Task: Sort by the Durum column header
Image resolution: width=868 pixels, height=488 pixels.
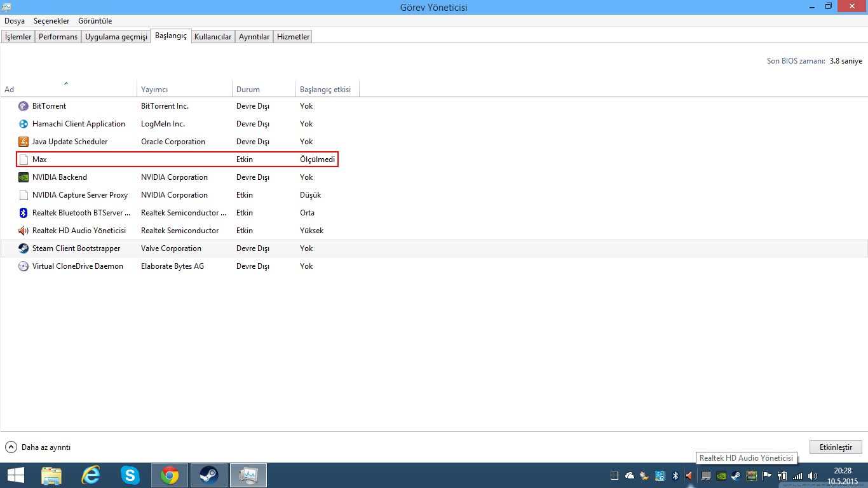Action: coord(264,88)
